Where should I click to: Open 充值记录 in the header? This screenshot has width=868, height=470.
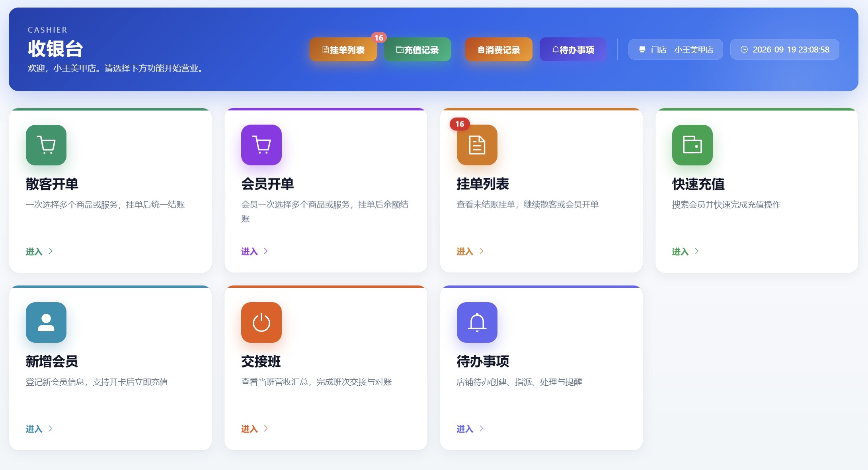[x=417, y=50]
